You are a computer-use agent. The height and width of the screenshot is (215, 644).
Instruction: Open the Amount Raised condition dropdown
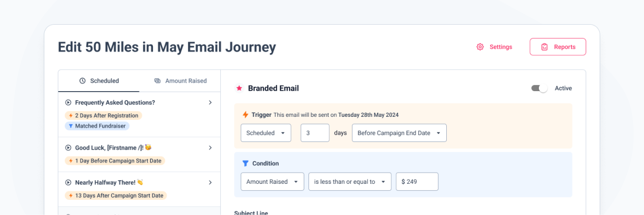pos(272,182)
